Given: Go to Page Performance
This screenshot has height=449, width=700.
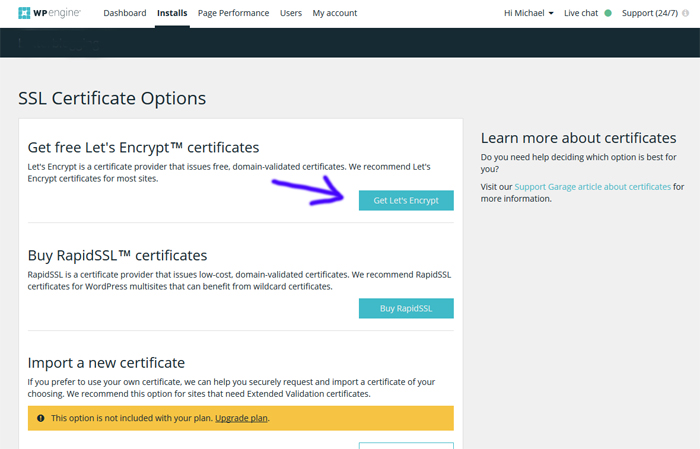Looking at the screenshot, I should click(233, 13).
